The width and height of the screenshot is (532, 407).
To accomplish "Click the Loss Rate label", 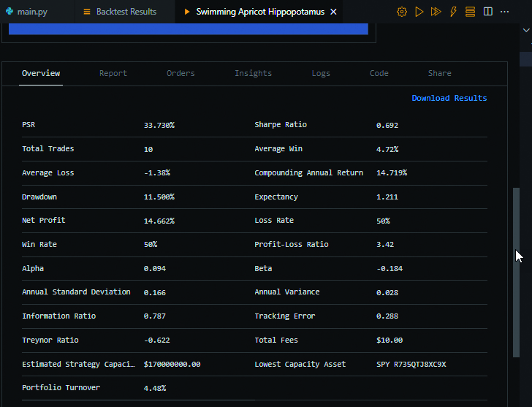I will [274, 220].
